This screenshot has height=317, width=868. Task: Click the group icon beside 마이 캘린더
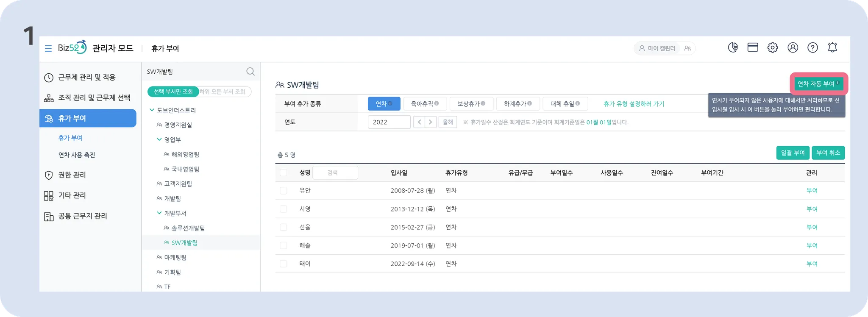687,48
